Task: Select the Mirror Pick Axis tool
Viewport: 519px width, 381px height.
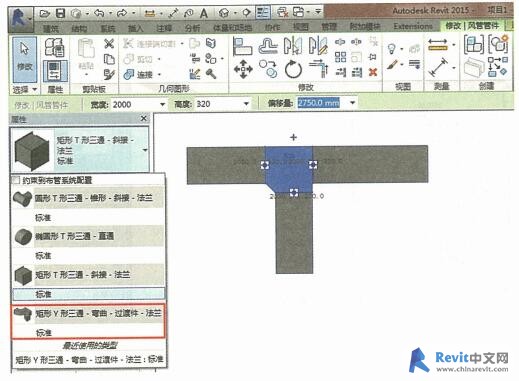Action: tap(293, 46)
